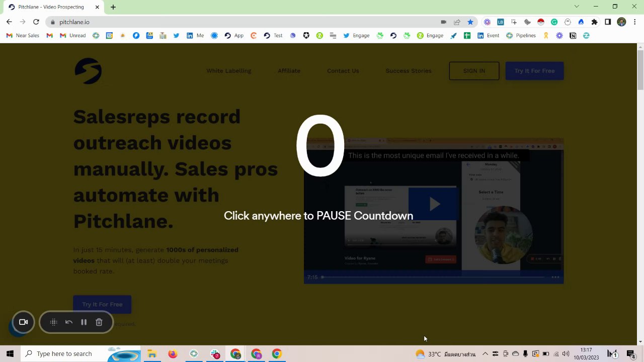Open the Chrome profile avatar

pos(621,22)
